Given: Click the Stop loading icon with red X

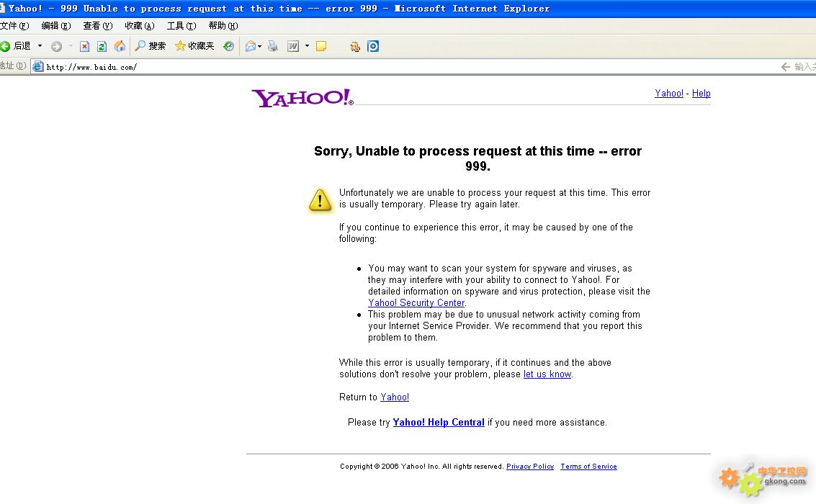Looking at the screenshot, I should (84, 46).
